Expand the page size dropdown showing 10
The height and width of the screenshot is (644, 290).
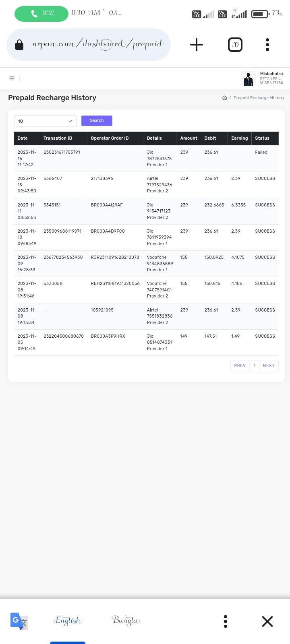(x=45, y=121)
